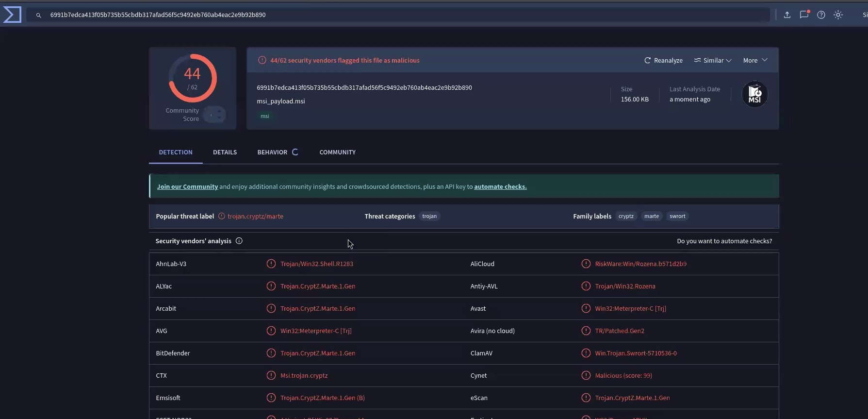Open the help question mark icon
The image size is (868, 419).
coord(821,15)
